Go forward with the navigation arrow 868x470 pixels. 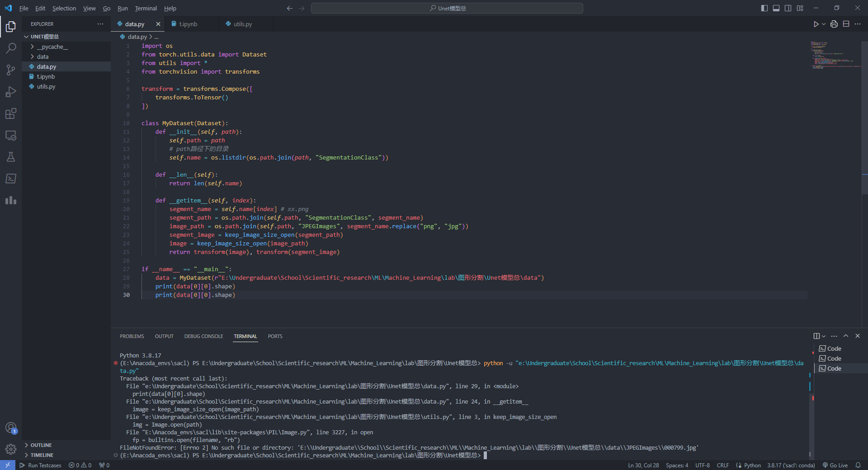point(302,8)
